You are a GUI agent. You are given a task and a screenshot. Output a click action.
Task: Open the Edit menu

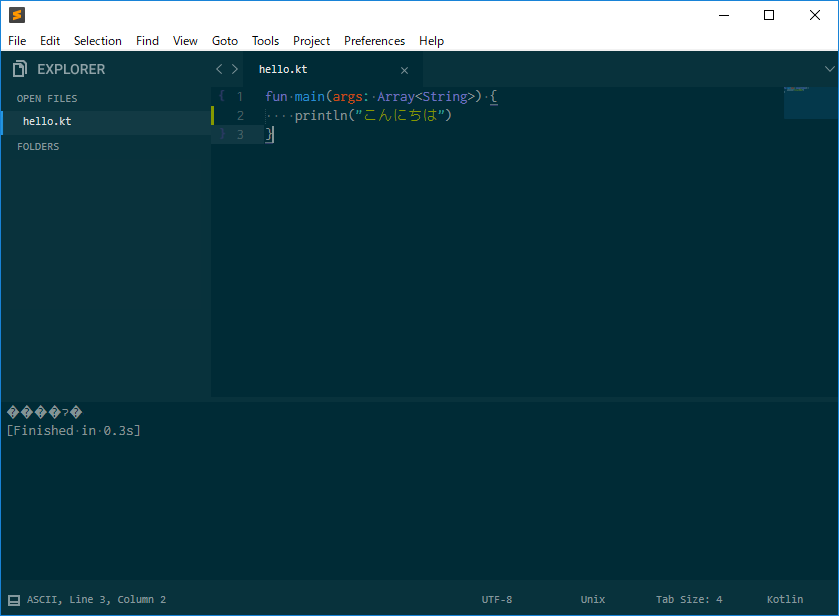coord(50,41)
